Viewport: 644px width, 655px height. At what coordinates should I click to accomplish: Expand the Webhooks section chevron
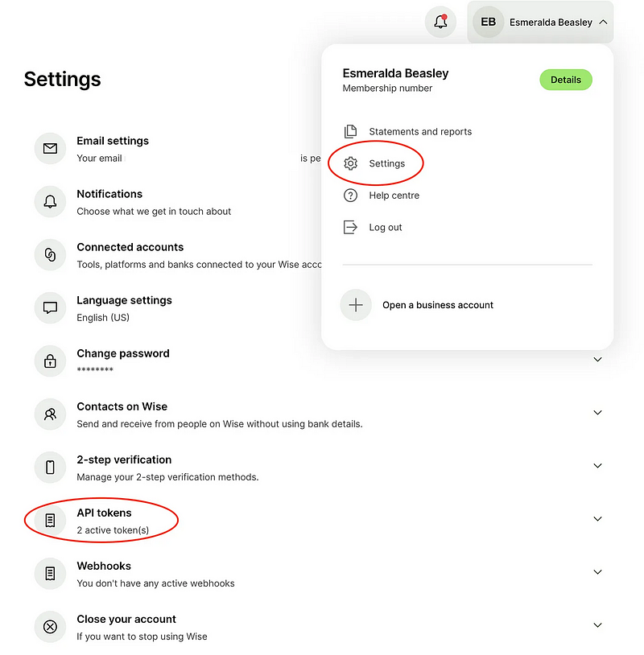pyautogui.click(x=597, y=572)
